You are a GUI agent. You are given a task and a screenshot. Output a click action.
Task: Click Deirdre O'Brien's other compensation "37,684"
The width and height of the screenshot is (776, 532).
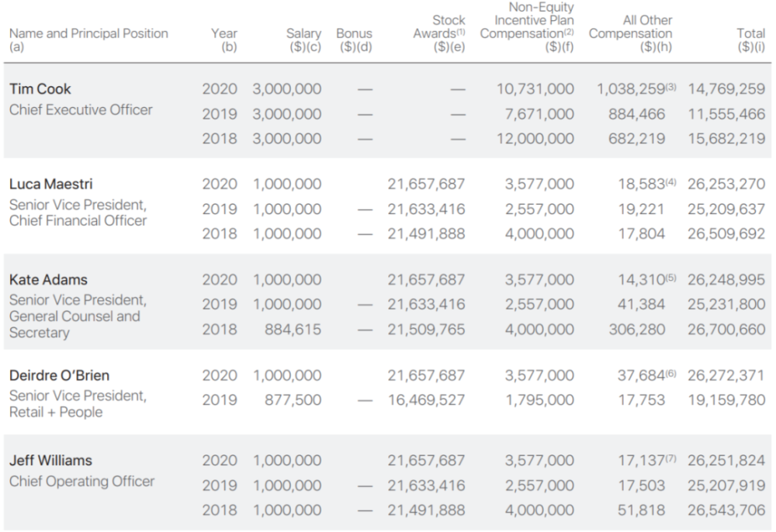641,376
